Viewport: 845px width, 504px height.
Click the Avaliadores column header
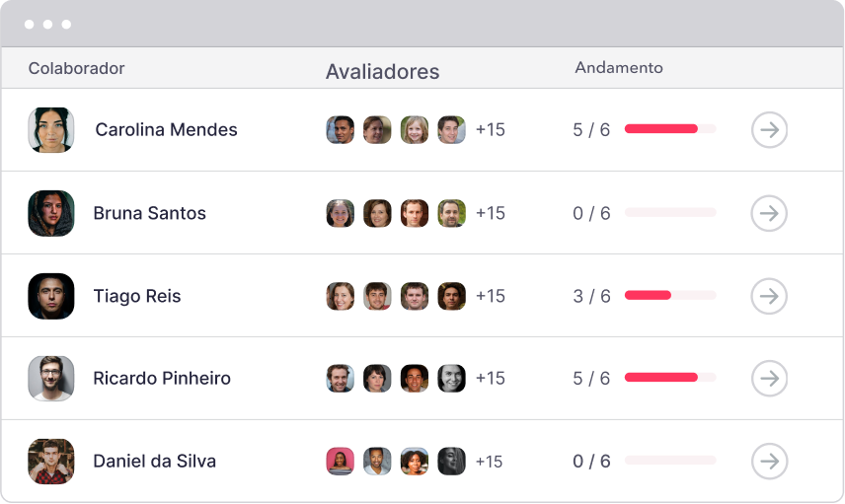tap(382, 72)
